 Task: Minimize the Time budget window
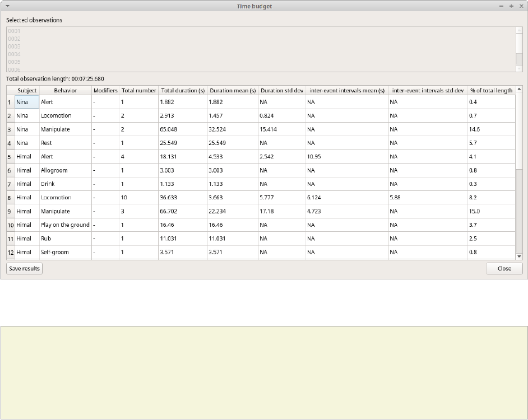click(x=502, y=6)
